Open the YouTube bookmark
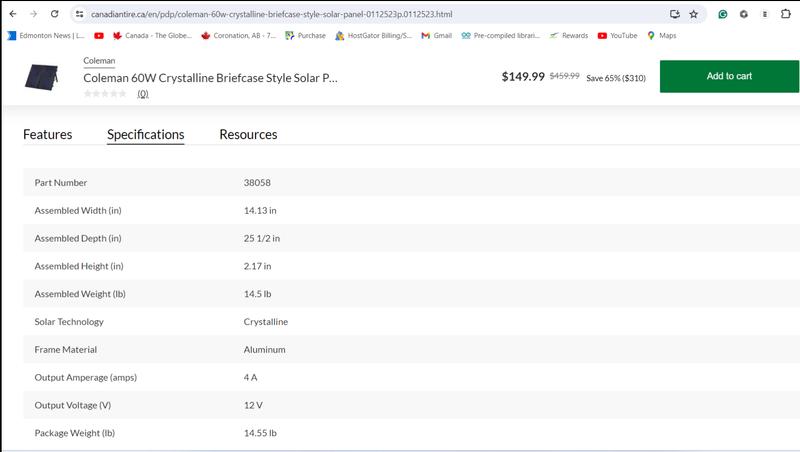 (617, 35)
